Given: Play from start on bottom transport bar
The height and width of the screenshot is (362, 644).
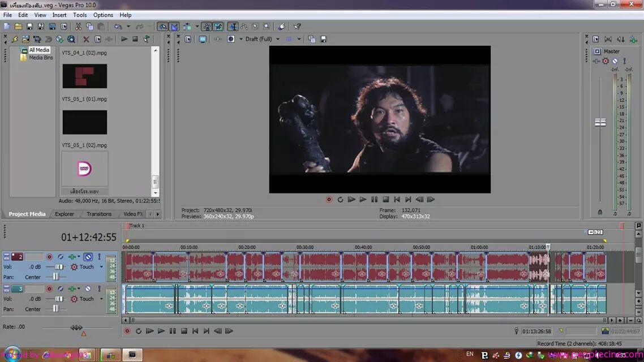Looking at the screenshot, I should click(x=149, y=331).
